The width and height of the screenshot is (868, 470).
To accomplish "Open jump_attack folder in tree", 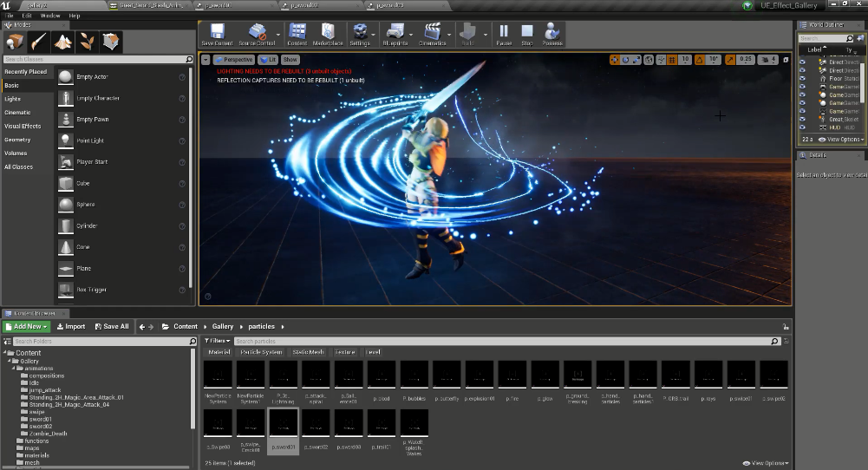I will point(44,390).
